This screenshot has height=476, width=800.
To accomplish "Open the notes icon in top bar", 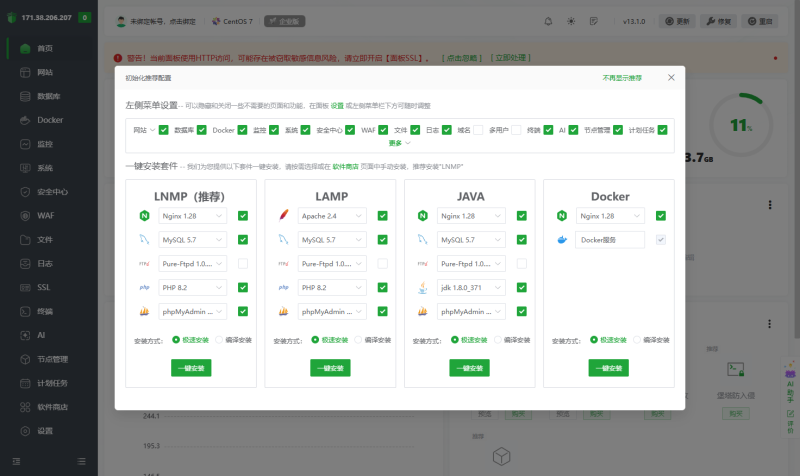I will (x=593, y=21).
